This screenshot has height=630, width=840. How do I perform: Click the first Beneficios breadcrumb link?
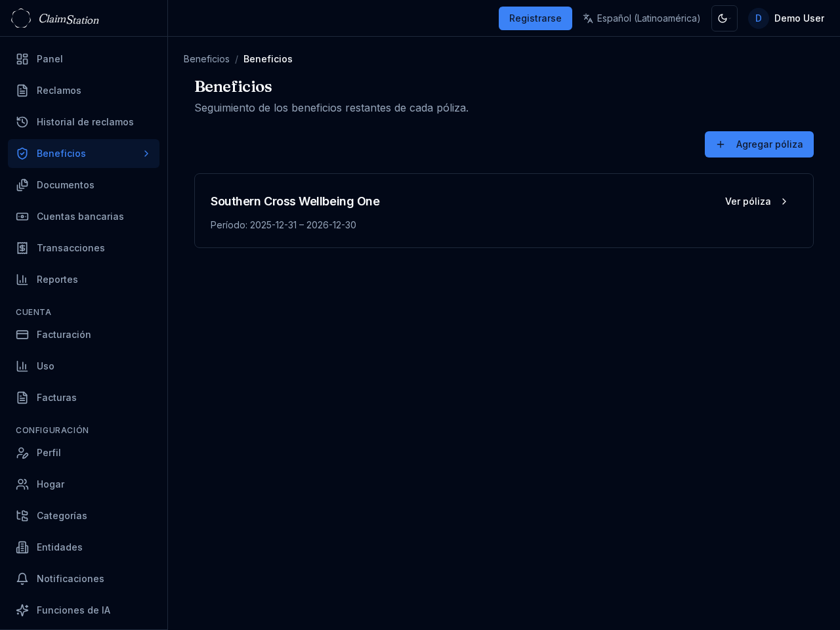(207, 59)
